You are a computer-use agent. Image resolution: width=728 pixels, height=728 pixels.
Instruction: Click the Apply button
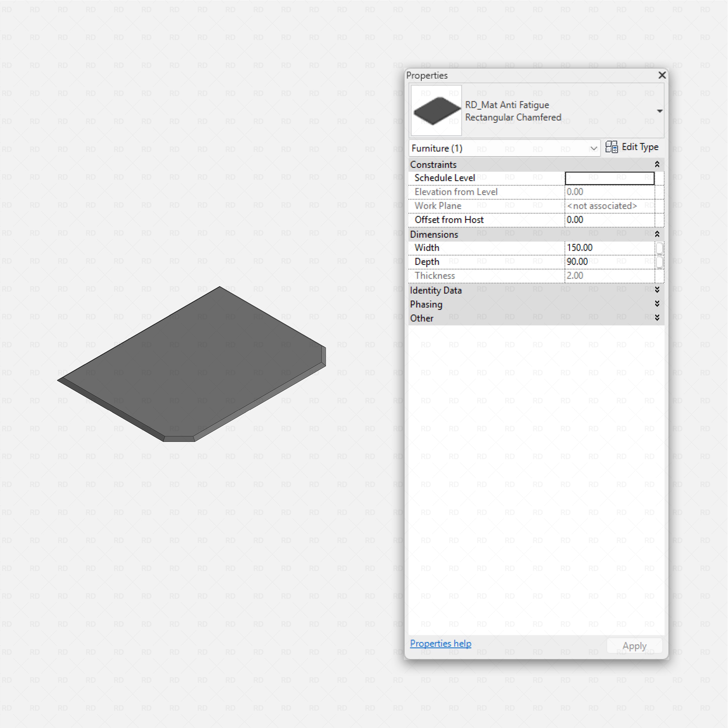pos(634,645)
